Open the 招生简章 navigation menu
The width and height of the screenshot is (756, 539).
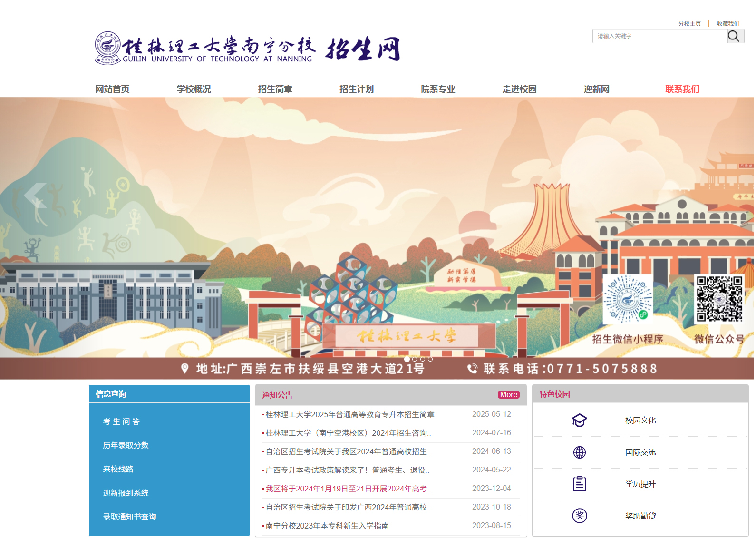(x=275, y=89)
